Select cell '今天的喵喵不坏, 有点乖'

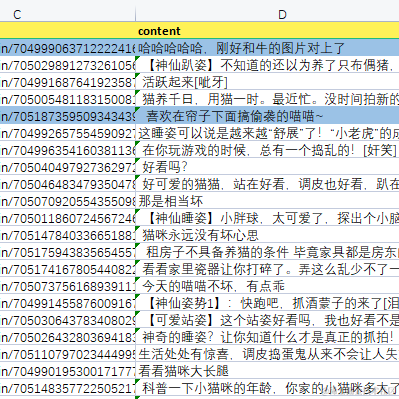click(267, 286)
